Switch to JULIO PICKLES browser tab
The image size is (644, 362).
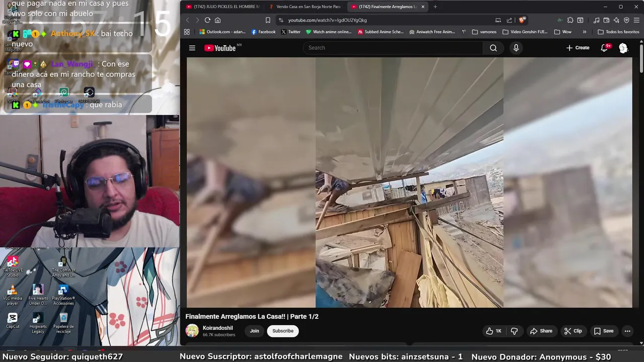click(x=222, y=7)
